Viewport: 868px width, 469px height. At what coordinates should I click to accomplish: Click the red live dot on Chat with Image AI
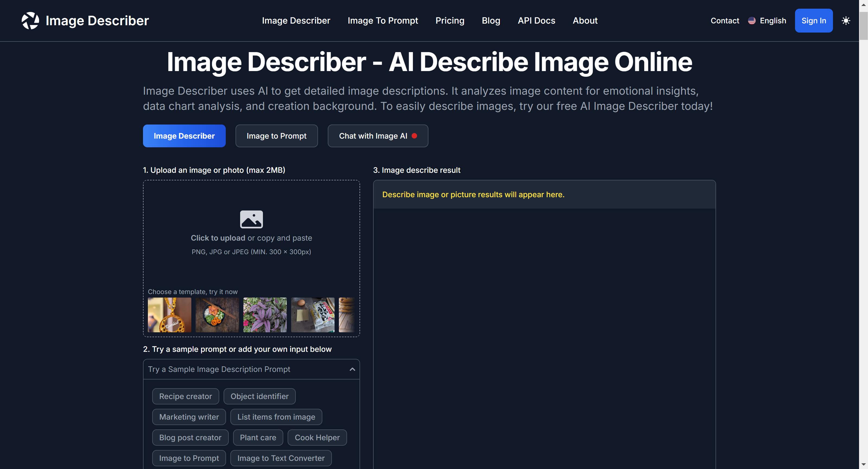[x=415, y=136]
